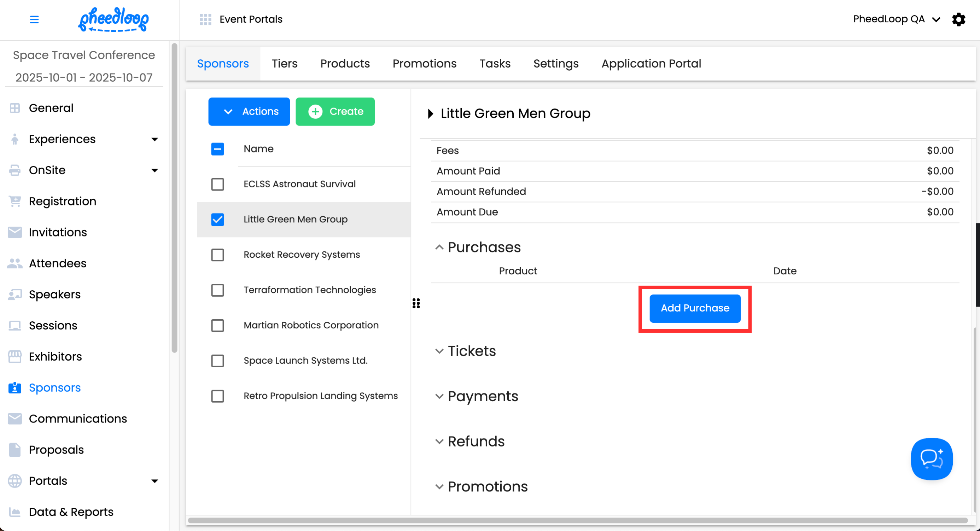Go to Registration cart icon
The image size is (980, 531).
coord(15,201)
